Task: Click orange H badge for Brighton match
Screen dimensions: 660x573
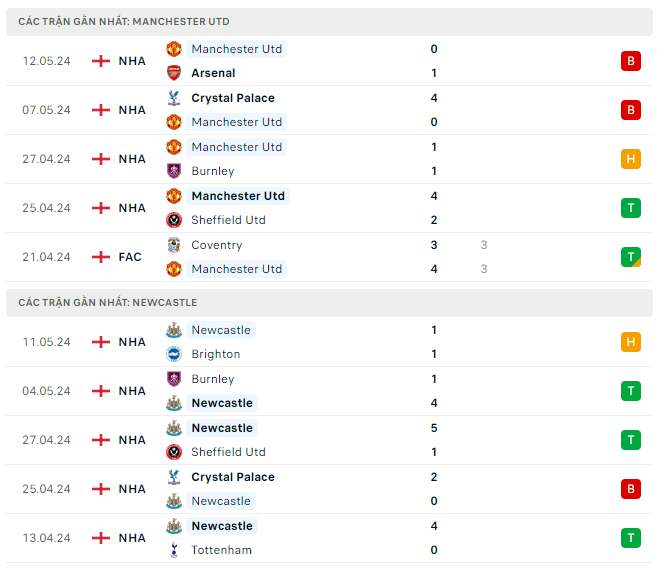Action: [630, 342]
